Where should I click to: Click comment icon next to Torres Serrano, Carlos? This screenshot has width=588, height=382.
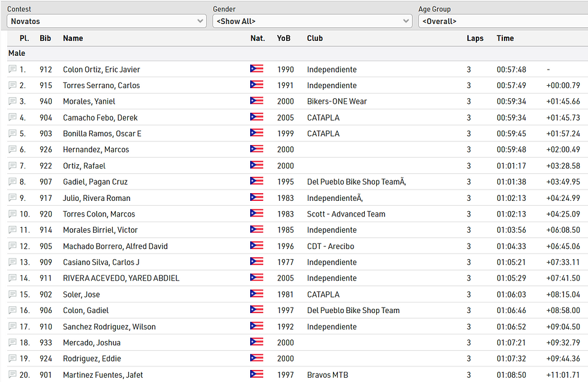click(13, 86)
